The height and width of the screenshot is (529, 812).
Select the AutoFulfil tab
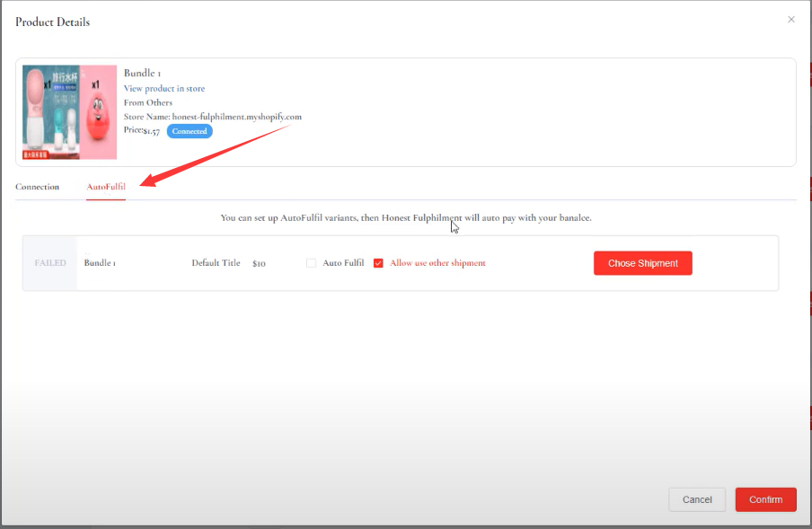106,187
